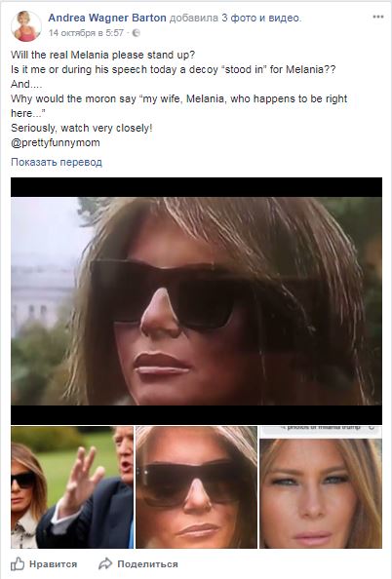The image size is (392, 579).
Task: Click the poster's profile picture avatar
Action: pyautogui.click(x=26, y=25)
